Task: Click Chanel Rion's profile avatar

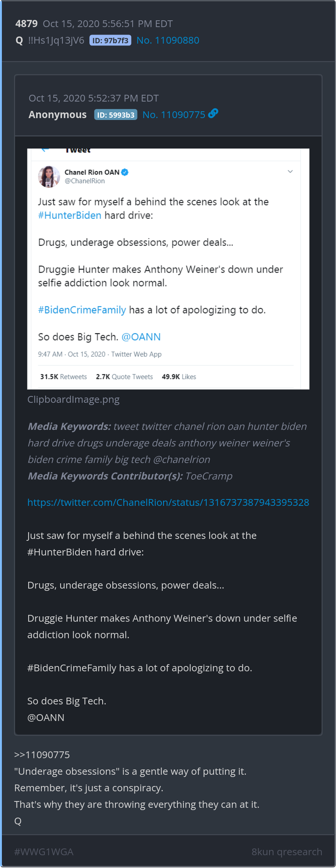Action: coord(49,176)
